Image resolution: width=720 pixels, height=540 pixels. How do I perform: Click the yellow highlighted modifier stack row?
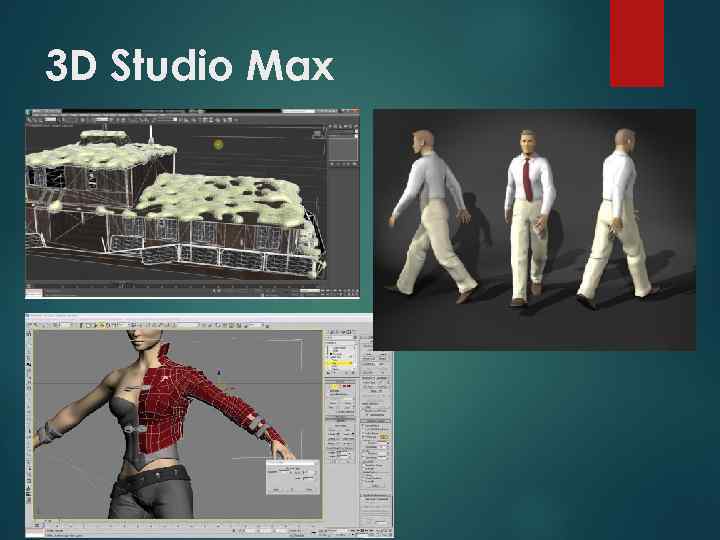click(x=340, y=363)
